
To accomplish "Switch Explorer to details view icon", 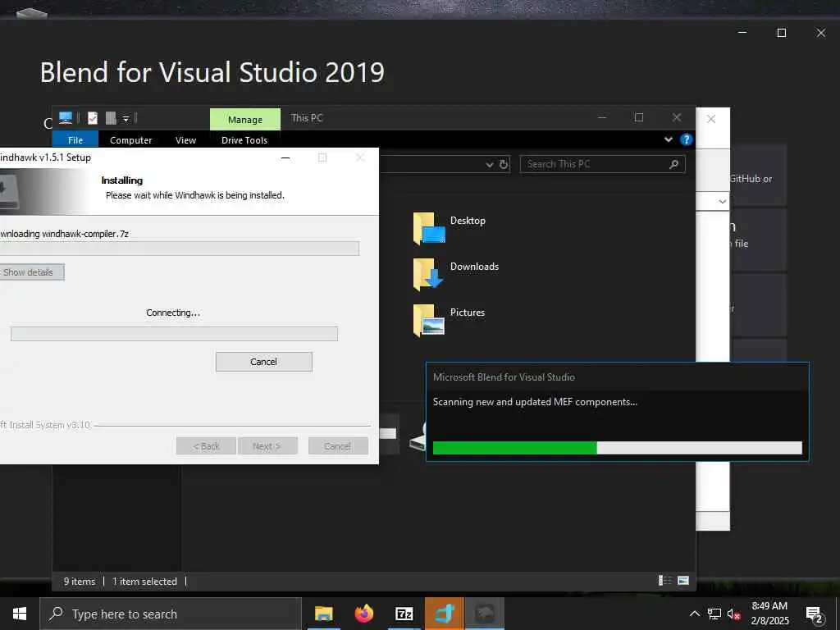I will click(664, 580).
